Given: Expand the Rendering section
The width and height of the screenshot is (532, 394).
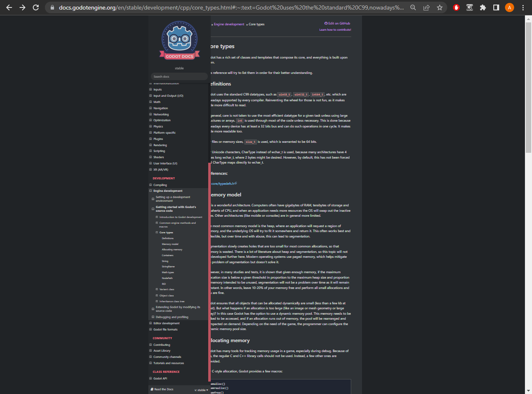Looking at the screenshot, I should [150, 145].
